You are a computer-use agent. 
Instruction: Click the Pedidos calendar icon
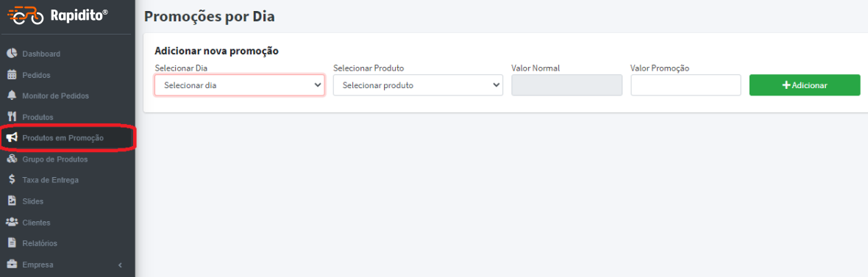(x=12, y=75)
